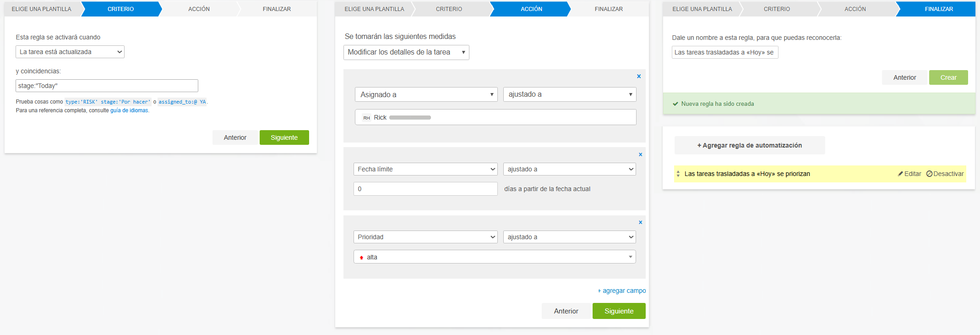The width and height of the screenshot is (980, 335).
Task: Remove the Fecha límite field block
Action: click(x=640, y=155)
